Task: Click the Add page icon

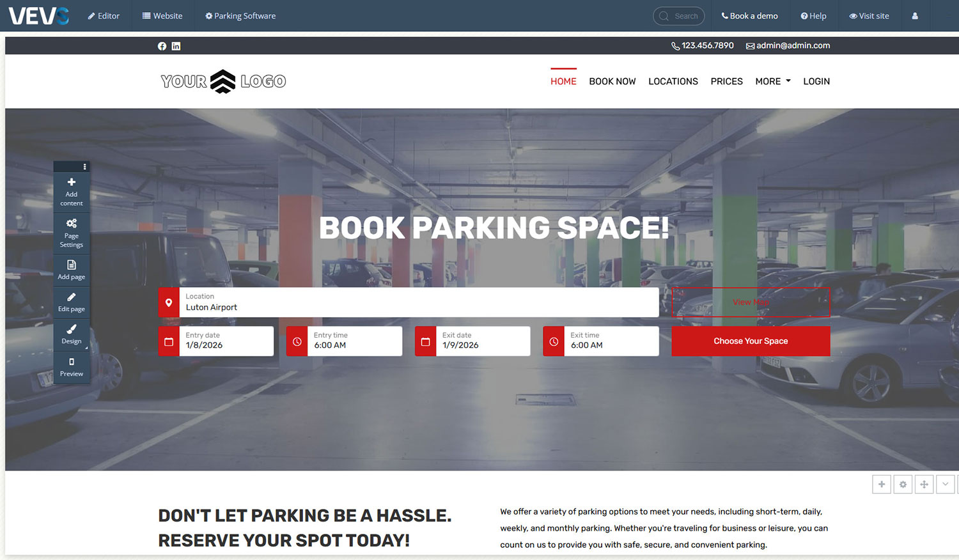Action: (x=72, y=265)
